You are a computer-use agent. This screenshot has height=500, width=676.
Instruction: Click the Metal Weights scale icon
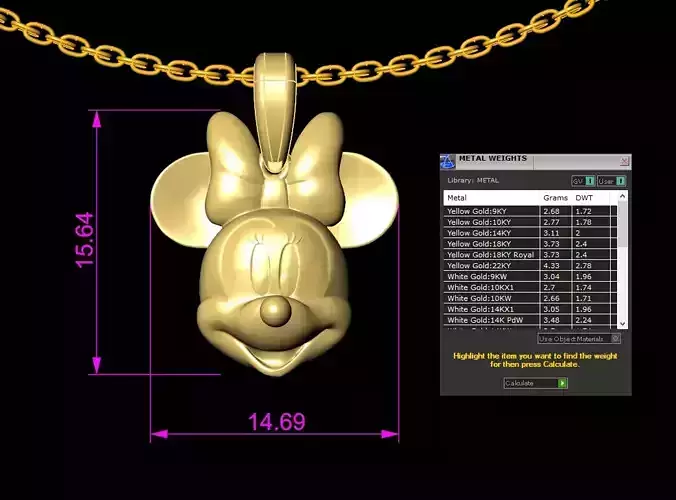point(448,162)
